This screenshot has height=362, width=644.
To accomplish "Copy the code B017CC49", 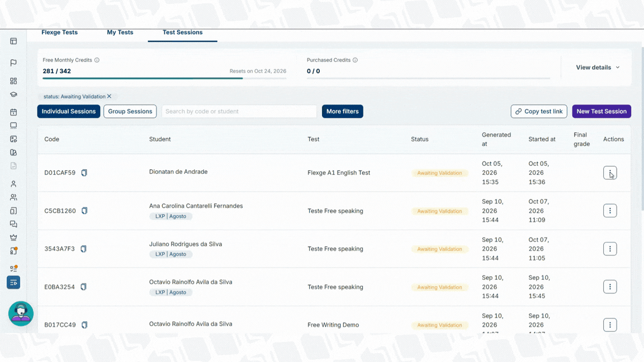I will (84, 325).
